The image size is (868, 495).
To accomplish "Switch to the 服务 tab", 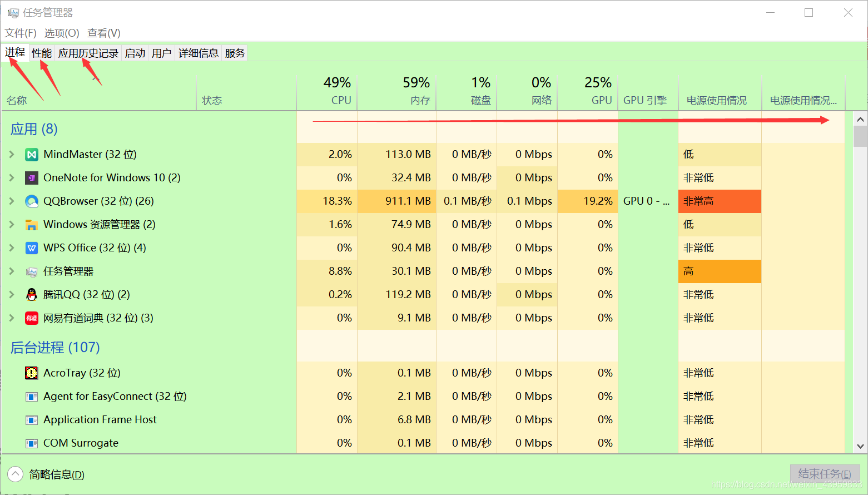I will tap(235, 53).
